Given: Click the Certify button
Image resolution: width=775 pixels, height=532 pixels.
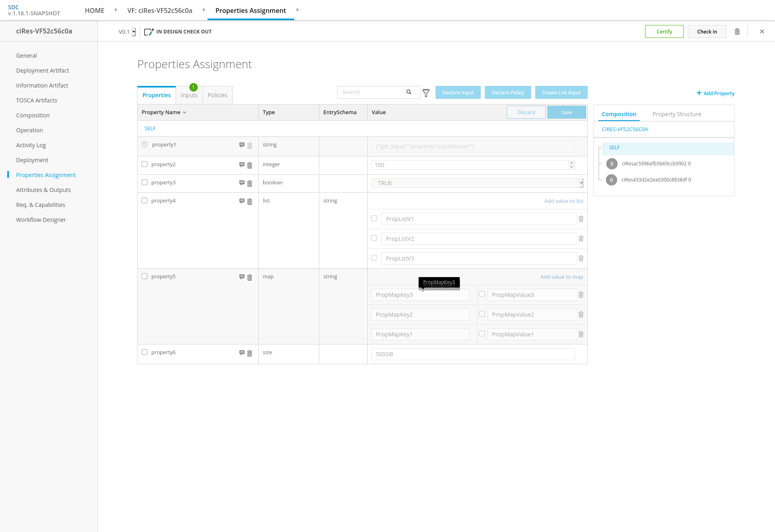Looking at the screenshot, I should pyautogui.click(x=664, y=31).
